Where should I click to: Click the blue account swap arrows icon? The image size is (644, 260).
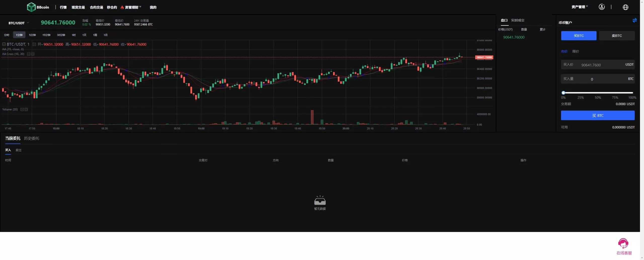pyautogui.click(x=634, y=20)
